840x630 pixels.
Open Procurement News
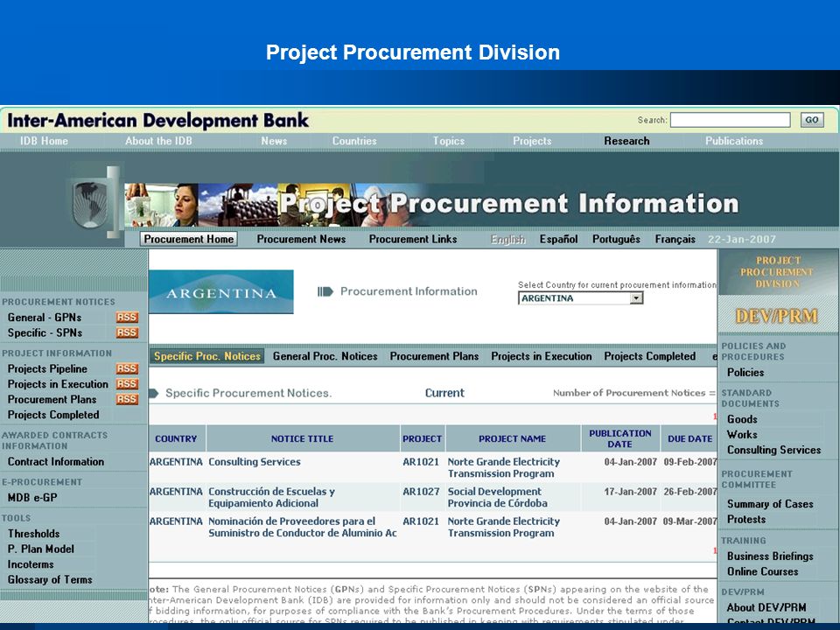[x=301, y=239]
